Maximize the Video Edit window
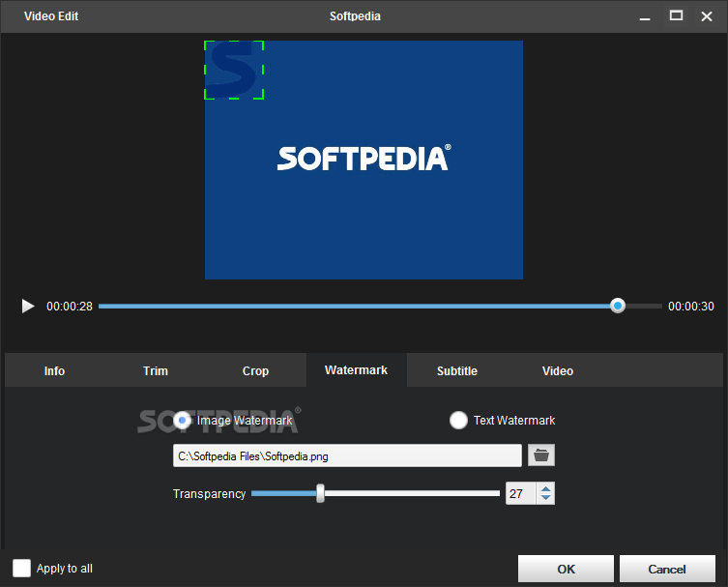Viewport: 728px width, 587px height. 676,16
